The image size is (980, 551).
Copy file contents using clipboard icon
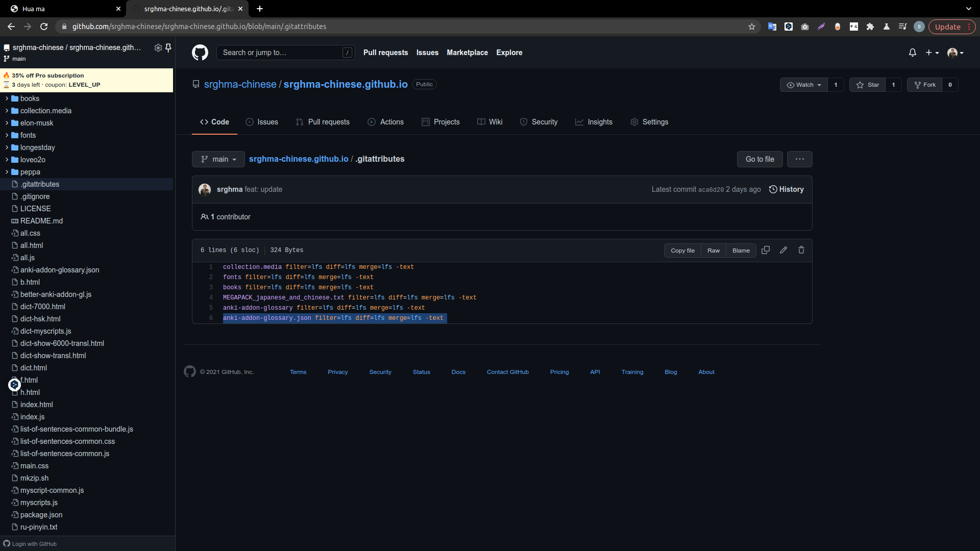765,250
